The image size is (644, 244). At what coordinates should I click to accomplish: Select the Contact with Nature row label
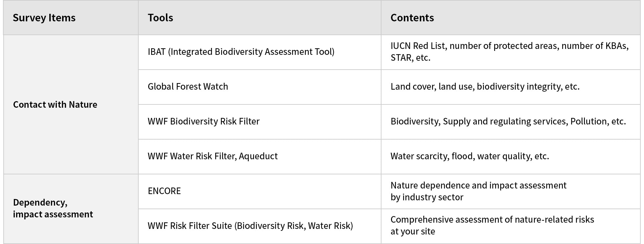coord(55,104)
